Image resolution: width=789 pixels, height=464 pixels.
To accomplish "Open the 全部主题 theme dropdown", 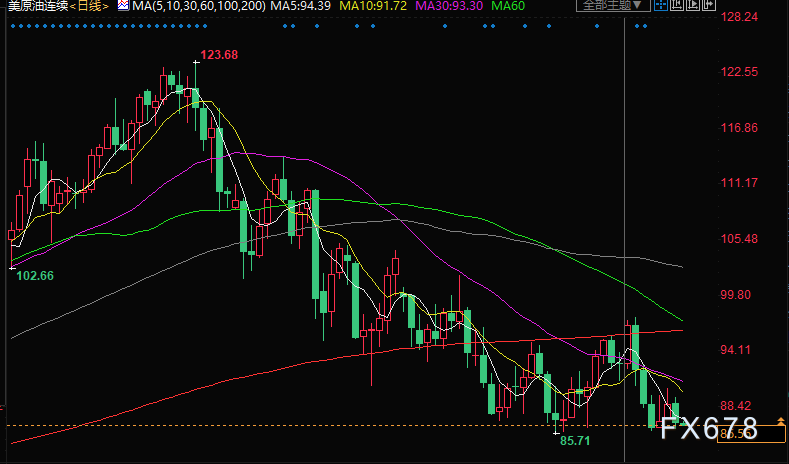I will (613, 5).
